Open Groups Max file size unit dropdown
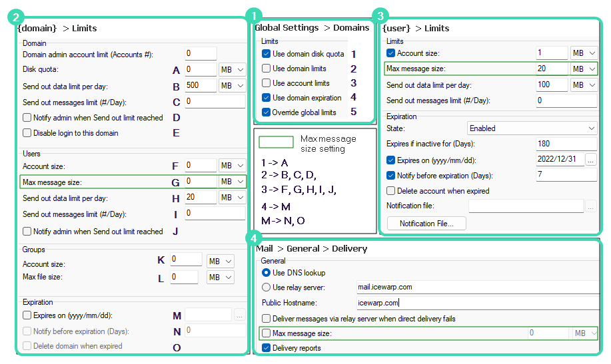Image resolution: width=611 pixels, height=364 pixels. coord(221,277)
